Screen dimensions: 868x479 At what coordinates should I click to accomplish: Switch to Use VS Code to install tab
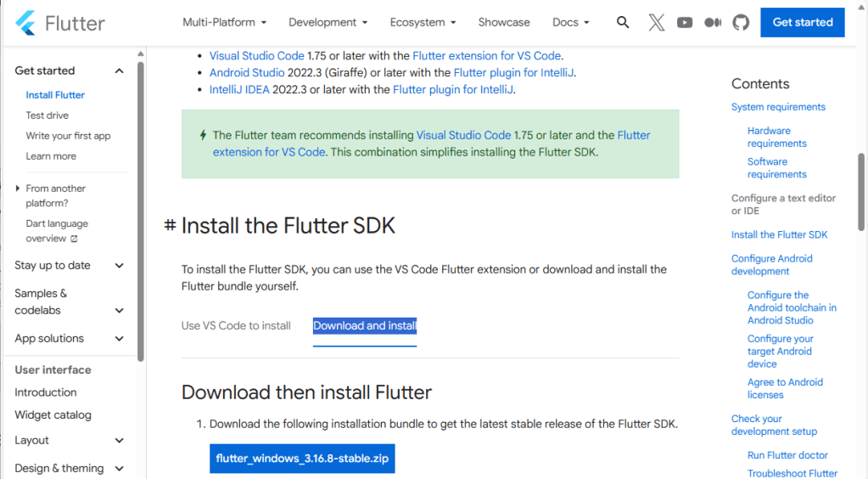click(236, 326)
